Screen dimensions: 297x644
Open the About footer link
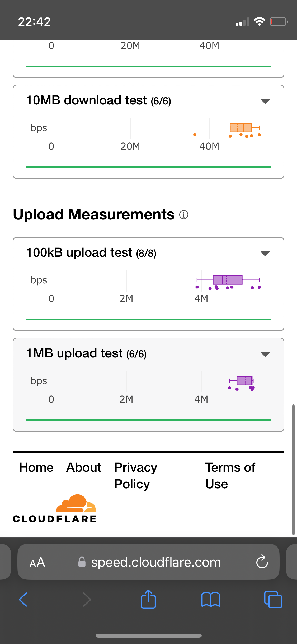tap(84, 467)
